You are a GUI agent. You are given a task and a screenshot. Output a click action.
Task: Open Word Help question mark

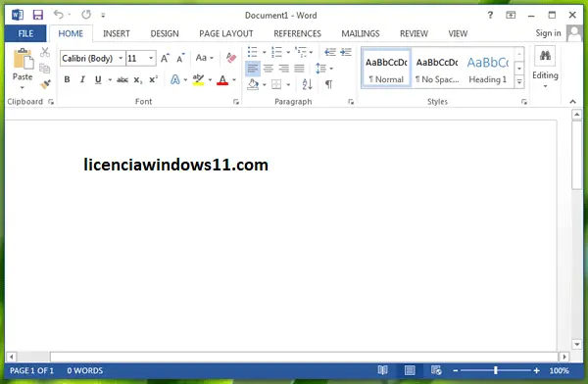point(490,15)
